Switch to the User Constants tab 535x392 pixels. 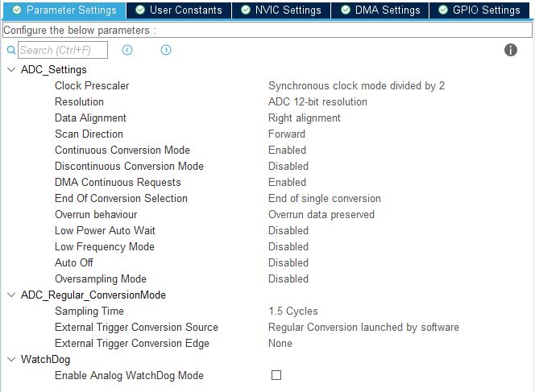(185, 10)
